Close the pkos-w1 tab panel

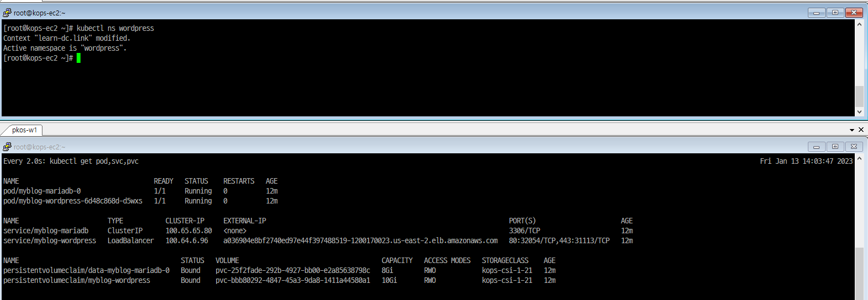(x=861, y=130)
